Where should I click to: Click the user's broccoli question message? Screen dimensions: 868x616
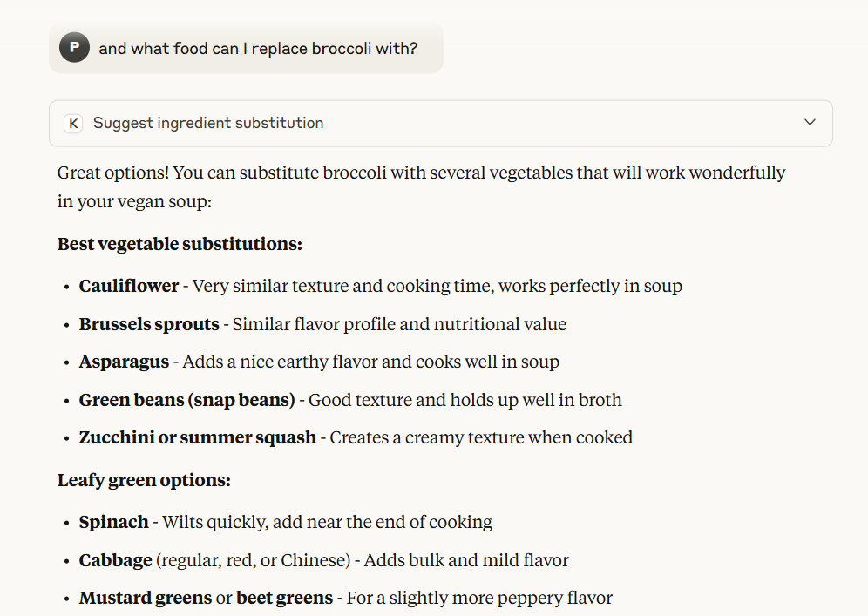pyautogui.click(x=258, y=49)
